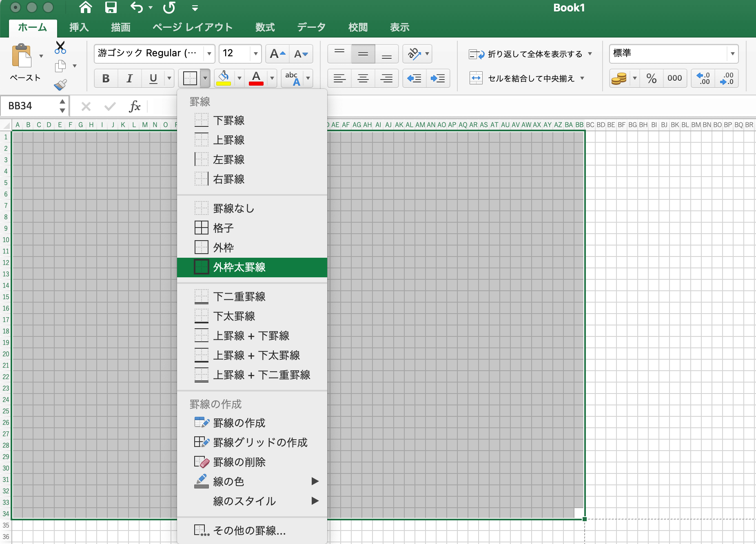Decrease indent
This screenshot has width=756, height=544.
point(415,78)
